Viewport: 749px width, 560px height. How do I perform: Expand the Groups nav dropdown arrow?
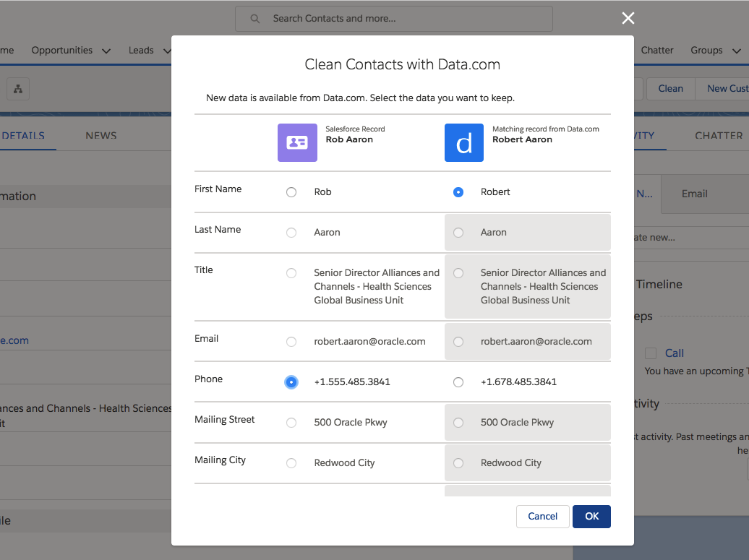point(736,51)
